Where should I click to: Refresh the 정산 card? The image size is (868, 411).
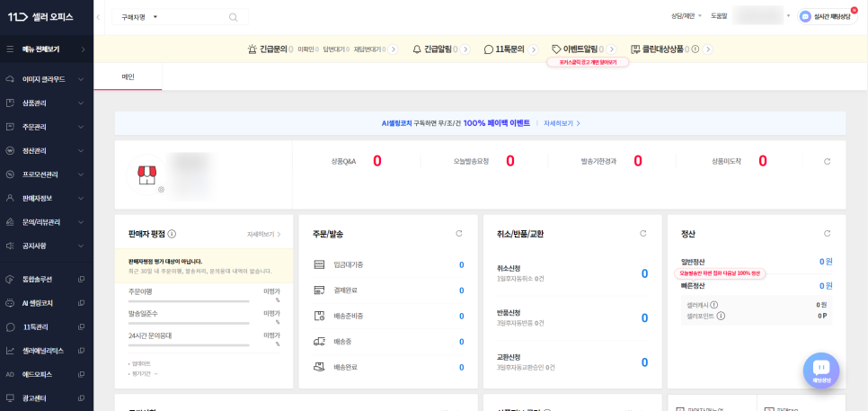click(827, 234)
